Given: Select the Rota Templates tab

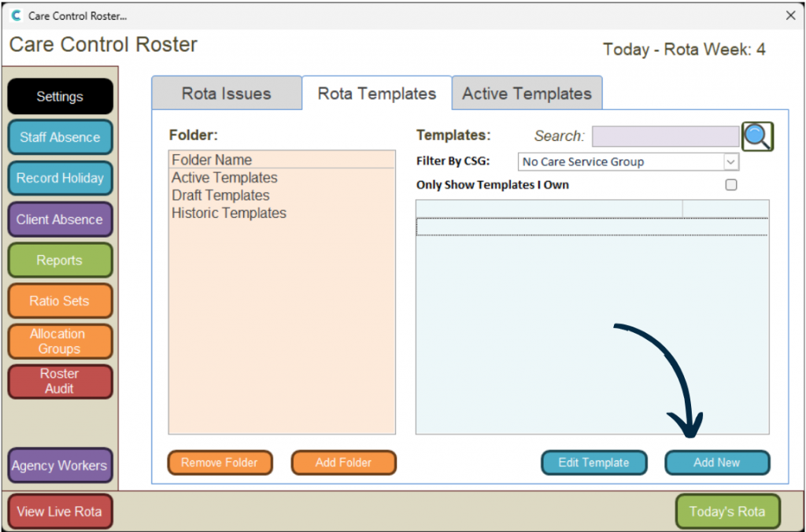Looking at the screenshot, I should pyautogui.click(x=376, y=94).
